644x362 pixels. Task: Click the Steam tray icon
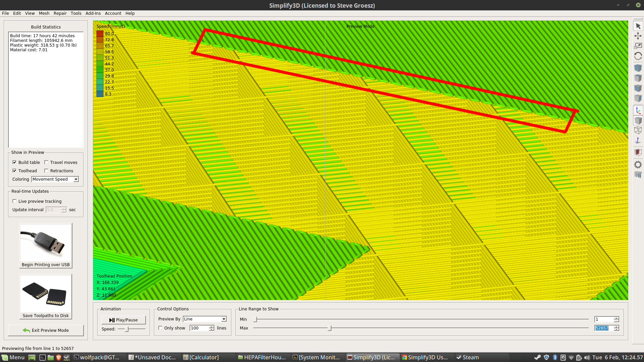[537, 357]
